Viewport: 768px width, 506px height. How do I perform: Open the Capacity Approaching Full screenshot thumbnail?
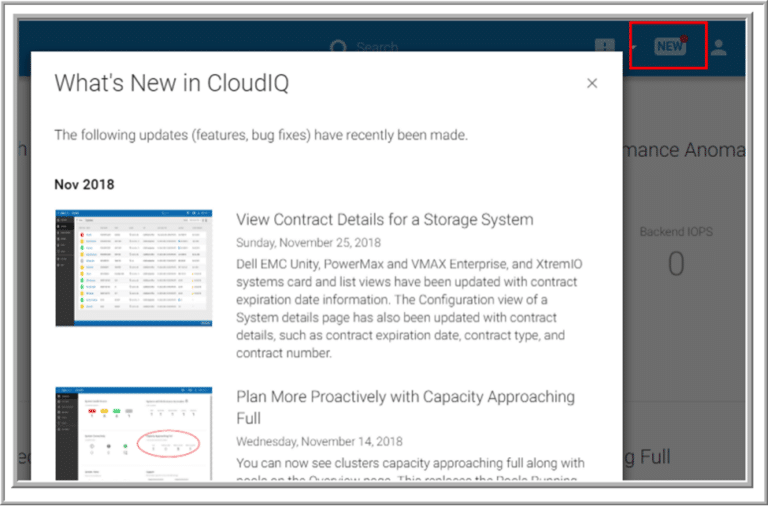pyautogui.click(x=133, y=434)
